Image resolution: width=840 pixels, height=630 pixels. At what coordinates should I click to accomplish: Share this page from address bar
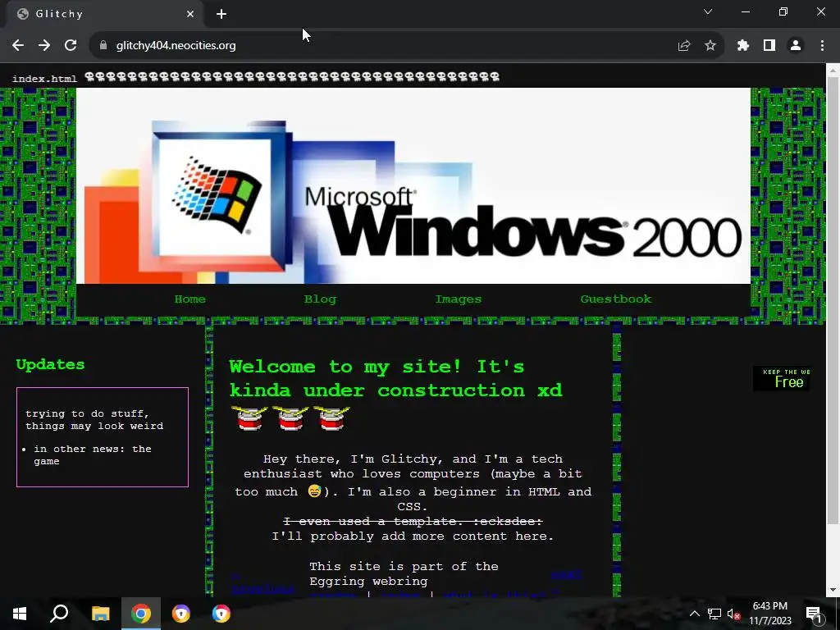(x=684, y=46)
